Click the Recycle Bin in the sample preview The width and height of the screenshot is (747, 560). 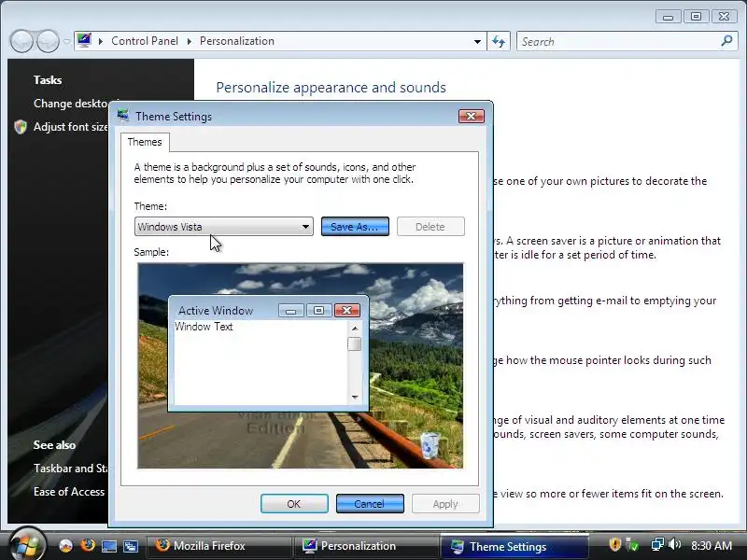click(x=430, y=445)
